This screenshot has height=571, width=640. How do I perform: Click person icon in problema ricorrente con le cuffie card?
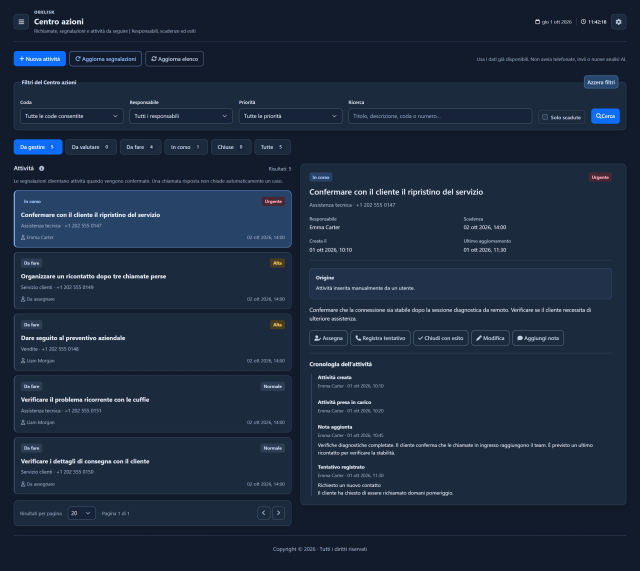click(x=23, y=422)
